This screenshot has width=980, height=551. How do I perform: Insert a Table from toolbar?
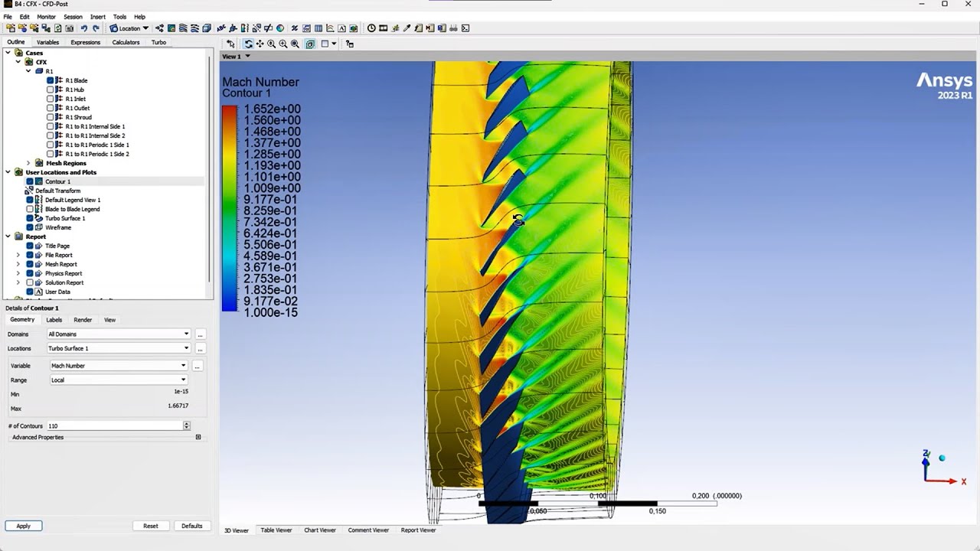coord(318,28)
